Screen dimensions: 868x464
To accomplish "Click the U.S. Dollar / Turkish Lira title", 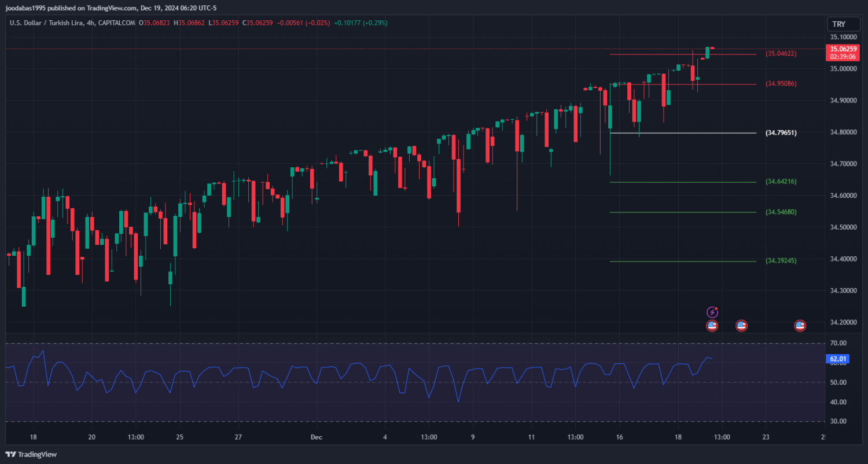I will click(x=53, y=23).
